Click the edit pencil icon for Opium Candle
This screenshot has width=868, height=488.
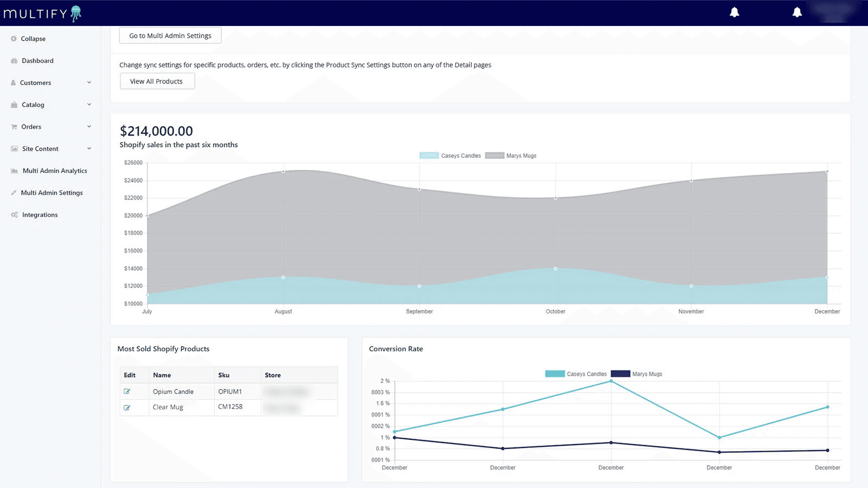(x=128, y=391)
